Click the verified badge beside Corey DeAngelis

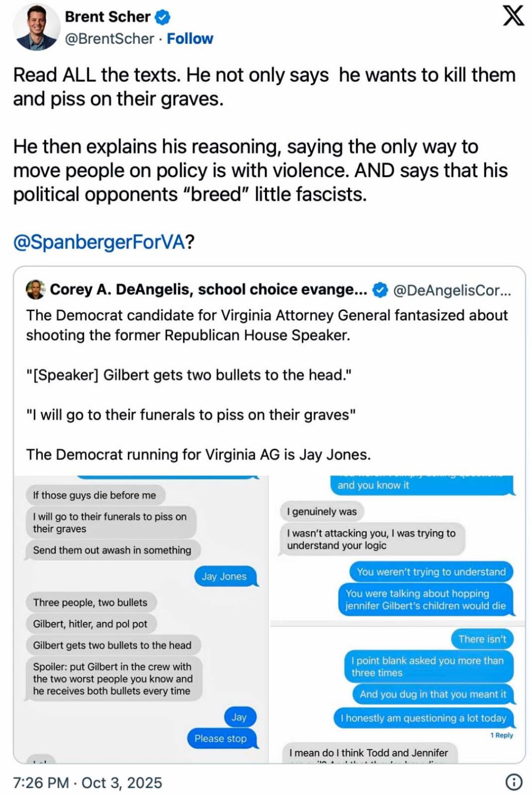[x=380, y=290]
